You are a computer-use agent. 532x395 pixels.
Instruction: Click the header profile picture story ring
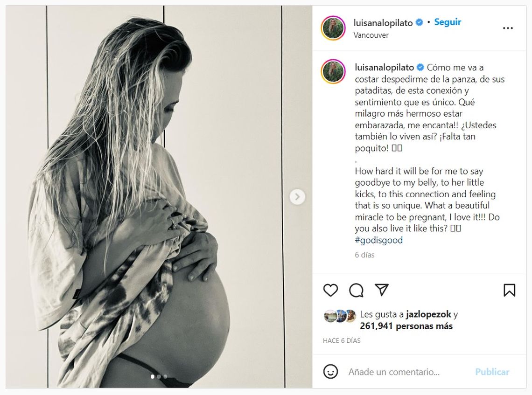(x=333, y=28)
